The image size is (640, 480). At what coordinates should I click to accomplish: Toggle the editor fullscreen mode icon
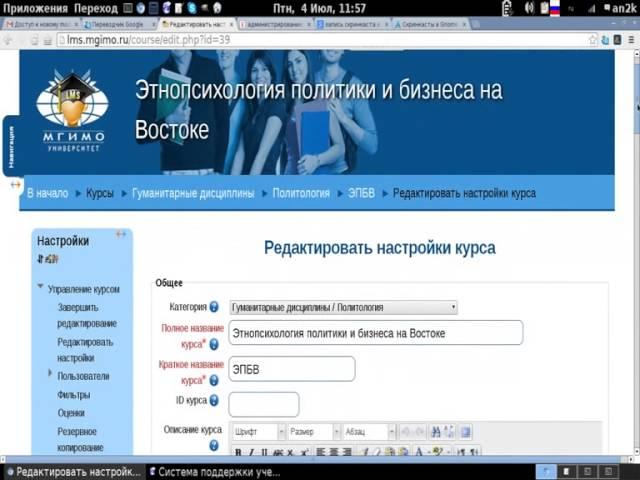(x=465, y=432)
